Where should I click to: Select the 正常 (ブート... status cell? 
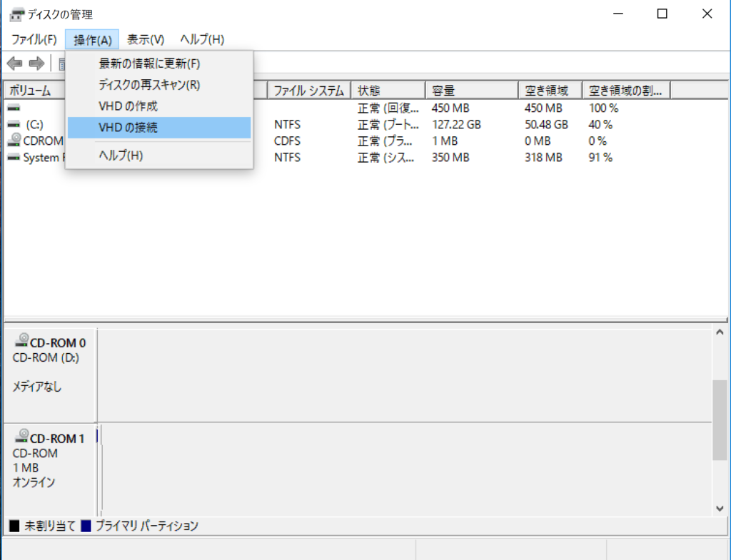pyautogui.click(x=388, y=125)
